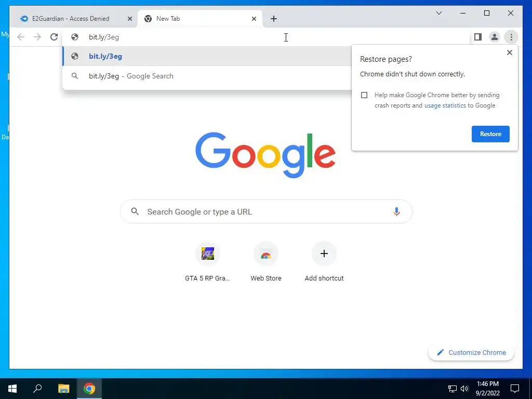Click the Search Google or type a URL box
The image size is (532, 399).
coord(266,211)
